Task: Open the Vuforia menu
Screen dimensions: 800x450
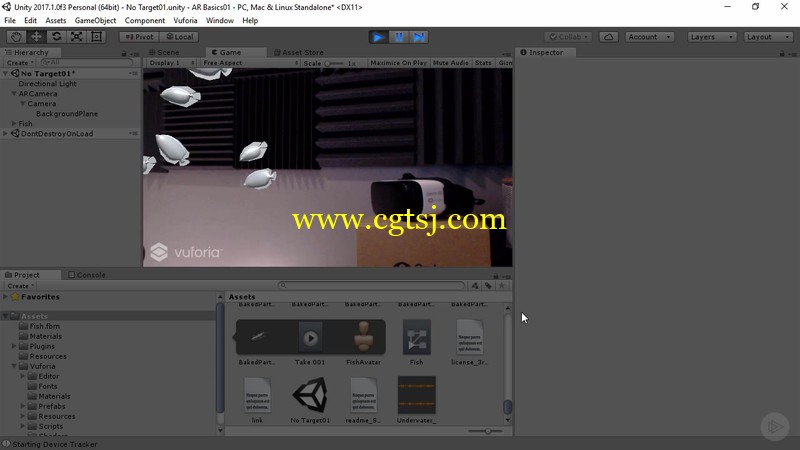Action: (185, 20)
